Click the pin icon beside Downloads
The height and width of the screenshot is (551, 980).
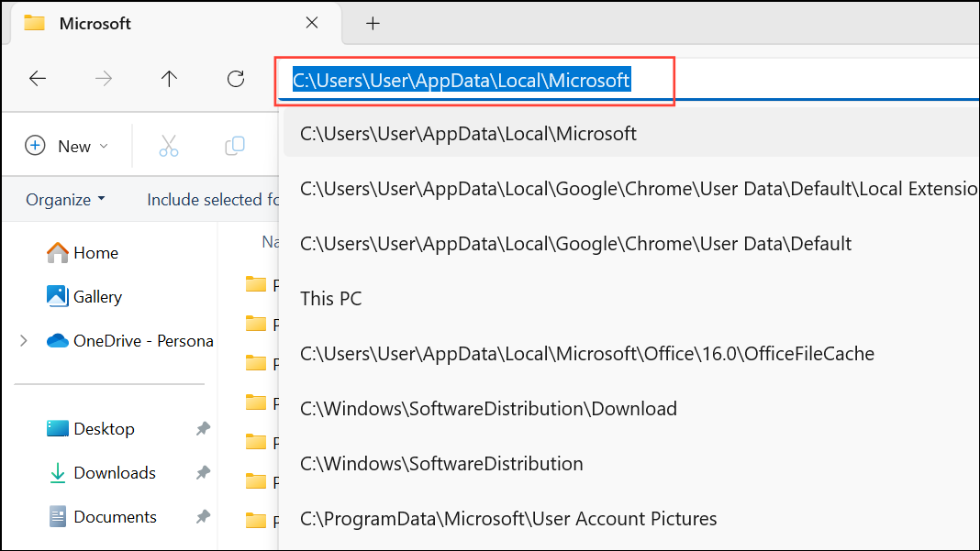click(203, 473)
